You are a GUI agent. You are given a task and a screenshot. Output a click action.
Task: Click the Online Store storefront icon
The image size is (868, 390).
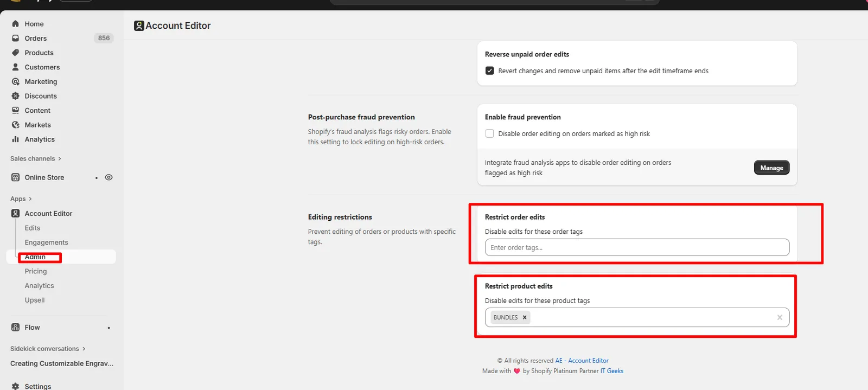click(x=15, y=177)
